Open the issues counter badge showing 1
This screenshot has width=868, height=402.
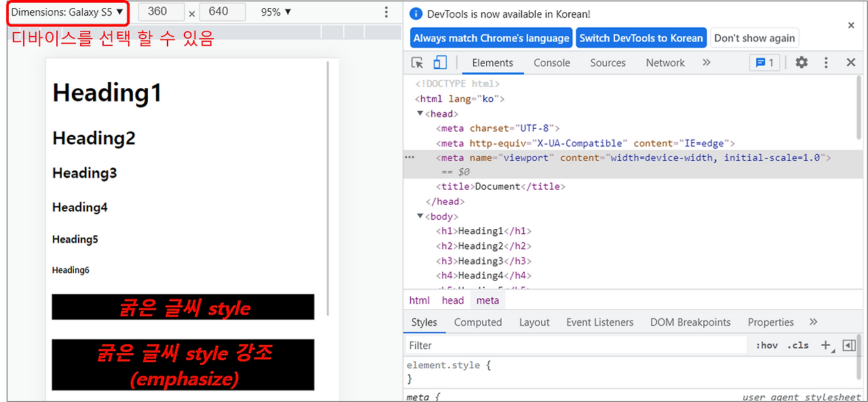[x=764, y=63]
